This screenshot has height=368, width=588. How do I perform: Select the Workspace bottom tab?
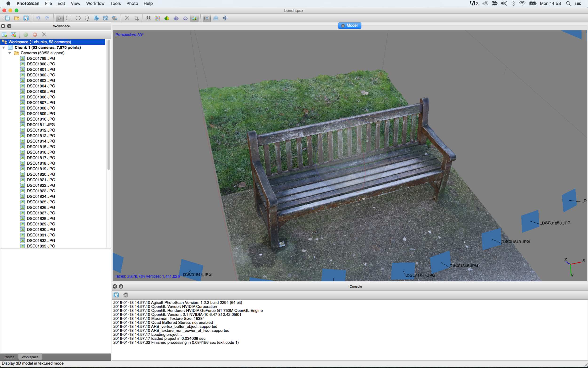30,357
